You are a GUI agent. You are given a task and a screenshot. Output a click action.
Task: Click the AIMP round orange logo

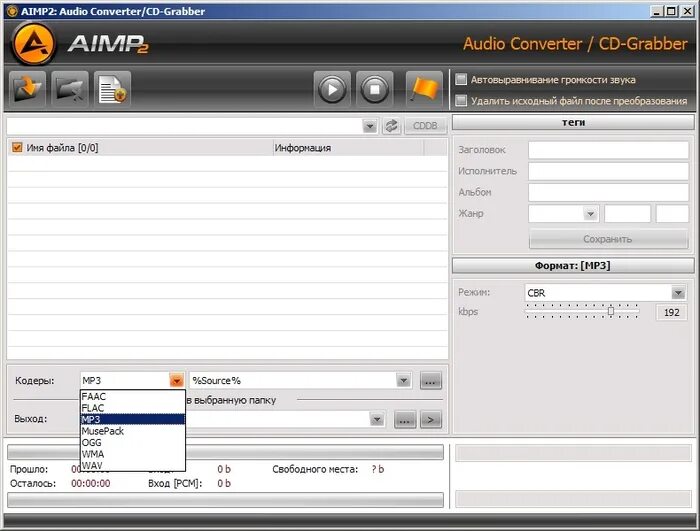pos(34,45)
